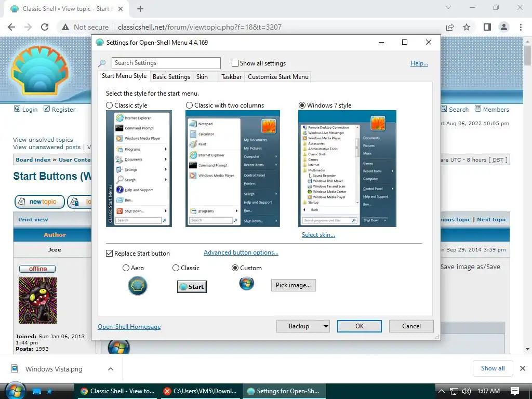
Task: Uncheck Replace Start button checkbox
Action: click(x=109, y=254)
